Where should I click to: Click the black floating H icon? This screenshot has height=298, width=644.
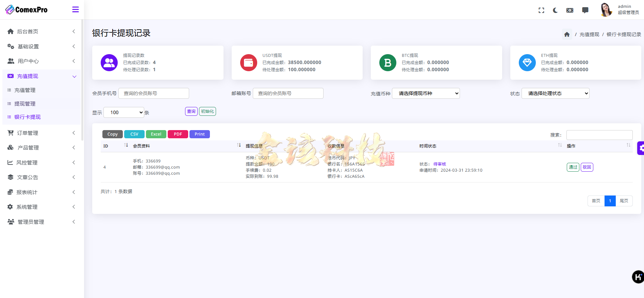(x=638, y=277)
